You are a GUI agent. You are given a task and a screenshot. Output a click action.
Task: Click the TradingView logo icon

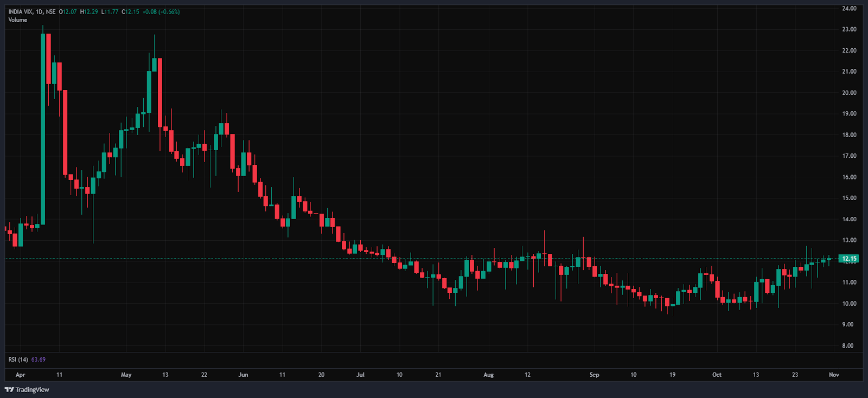9,389
